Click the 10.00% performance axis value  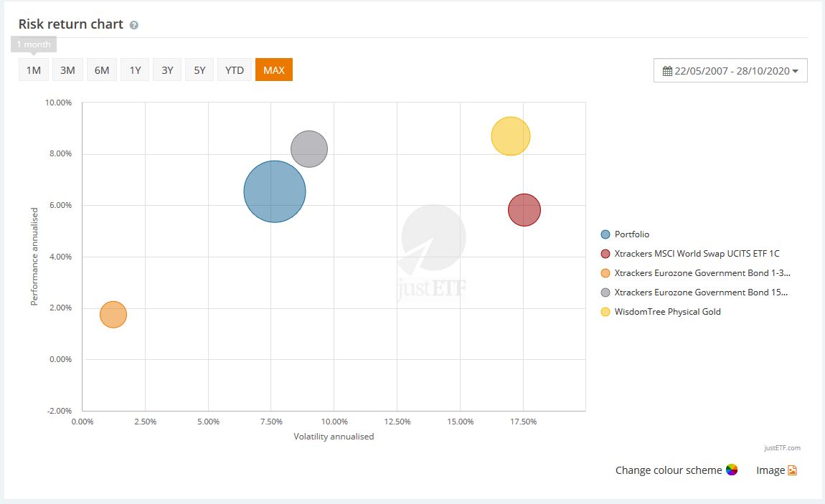[x=58, y=103]
